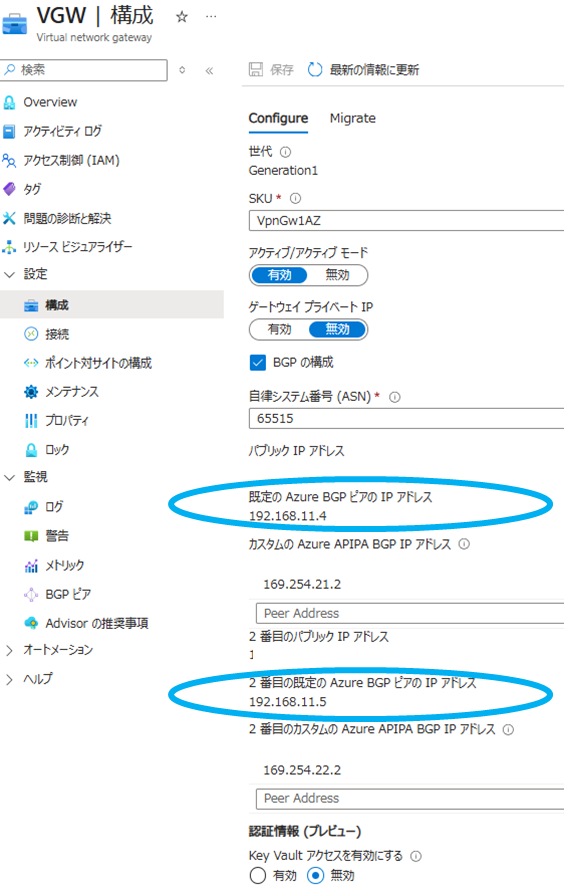Viewport: 564px width, 887px height.
Task: Click the ポイント対サイトの構成 icon
Action: pos(31,363)
